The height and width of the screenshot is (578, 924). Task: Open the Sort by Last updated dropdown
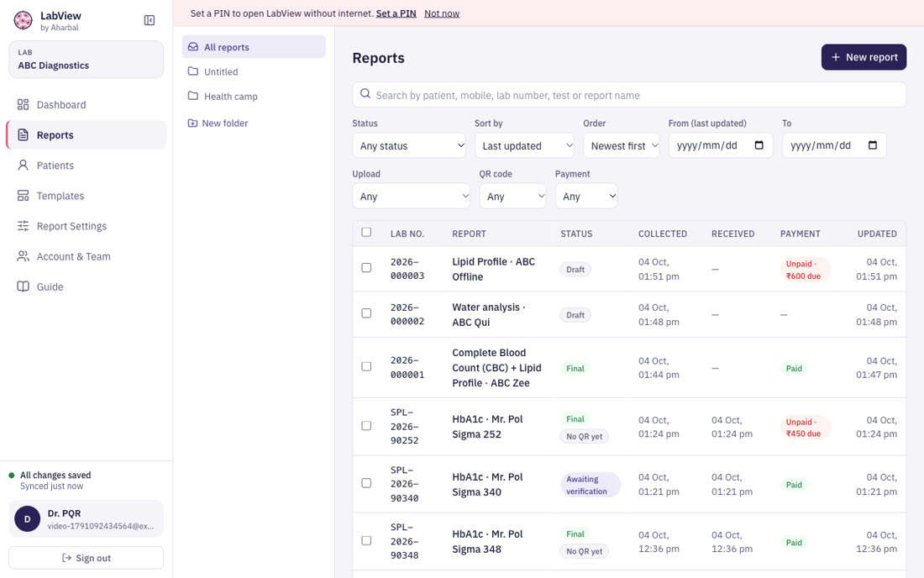(x=524, y=145)
